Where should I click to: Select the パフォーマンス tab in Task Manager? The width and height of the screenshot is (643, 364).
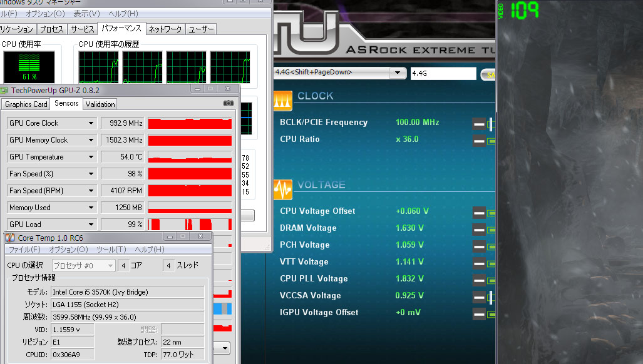[121, 28]
